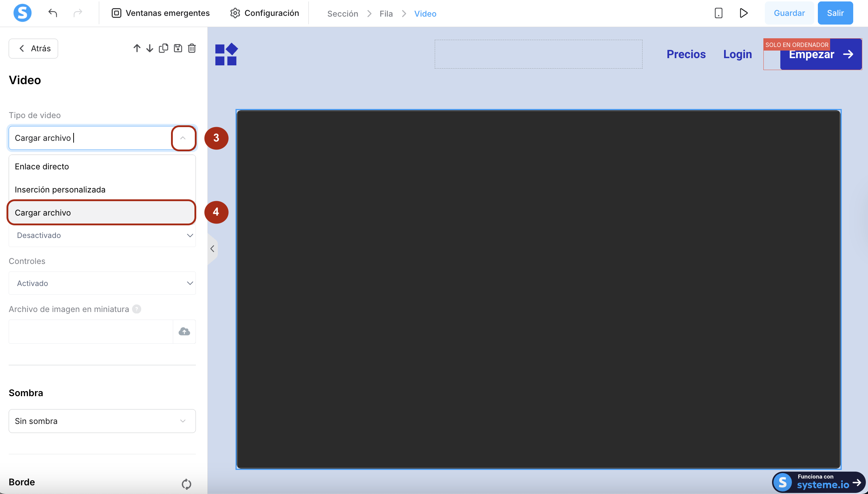Click the undo arrow icon
Viewport: 868px width, 494px height.
tap(53, 13)
